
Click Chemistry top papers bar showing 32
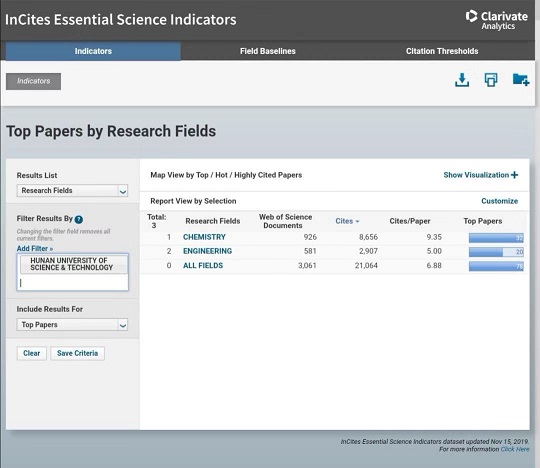496,238
